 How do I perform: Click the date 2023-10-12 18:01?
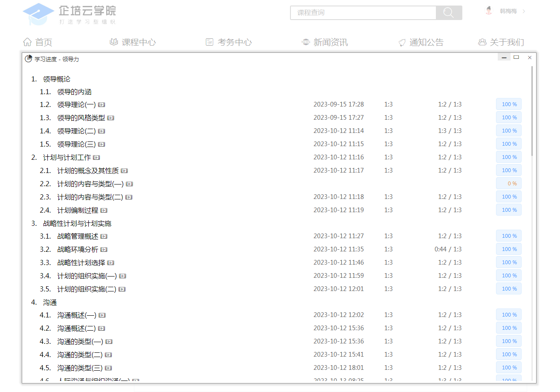[x=339, y=368]
